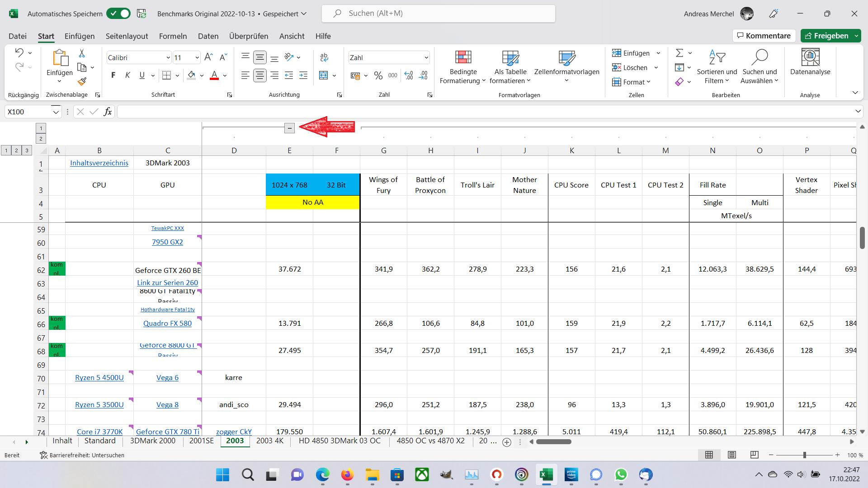
Task: Click the Format Painter brush icon
Action: tap(82, 81)
